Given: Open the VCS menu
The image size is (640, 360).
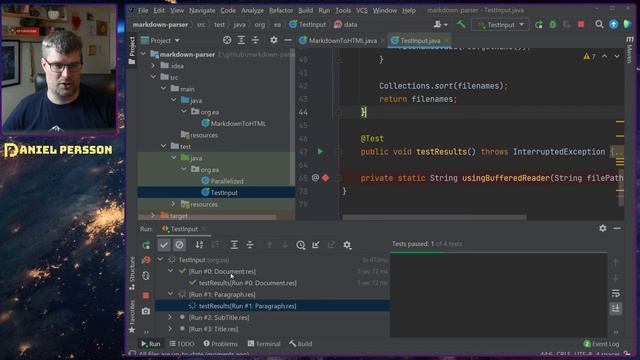Looking at the screenshot, I should pos(362,10).
